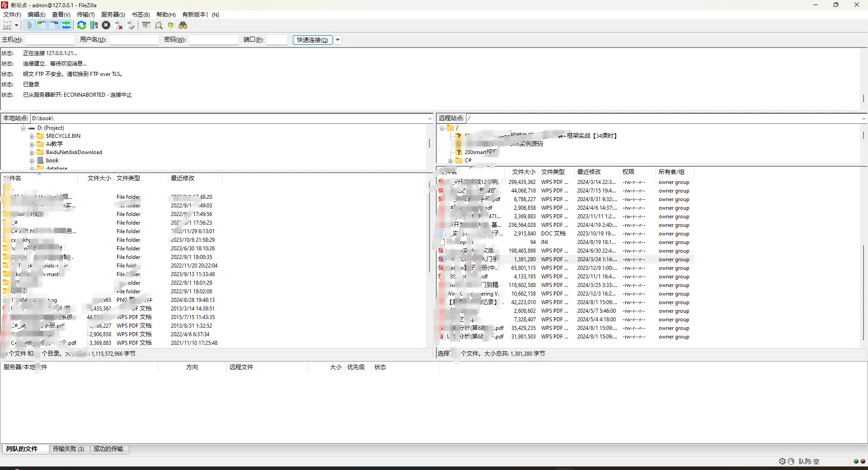Sort remote files by 文件大小 column
This screenshot has height=470, width=868.
[523, 172]
